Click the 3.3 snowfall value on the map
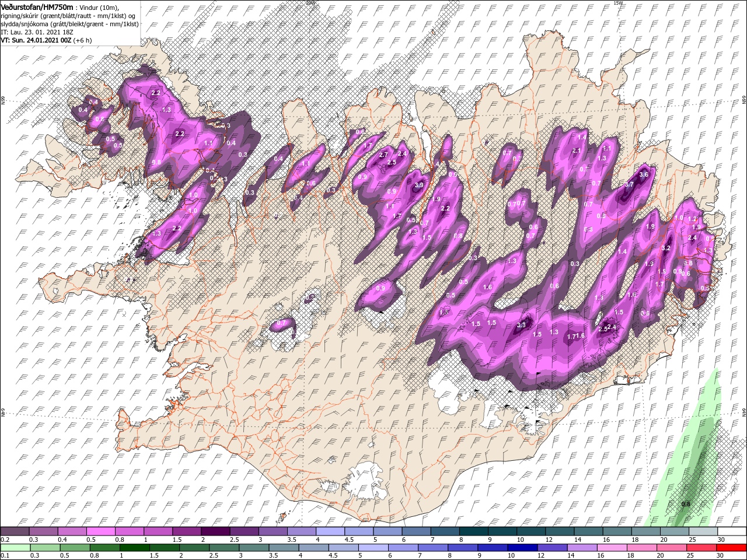This screenshot has width=747, height=560. [x=521, y=325]
